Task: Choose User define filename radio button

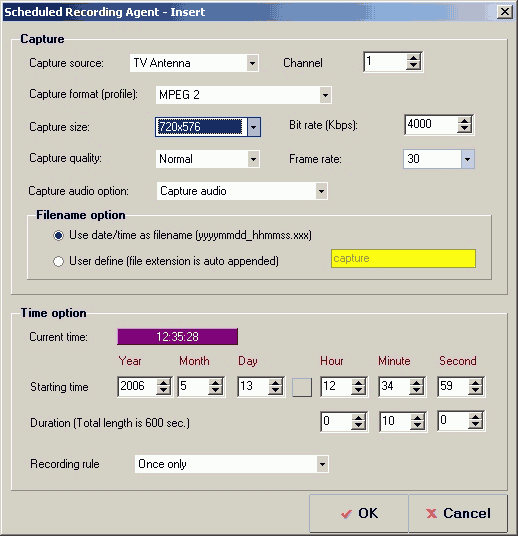Action: (x=58, y=262)
